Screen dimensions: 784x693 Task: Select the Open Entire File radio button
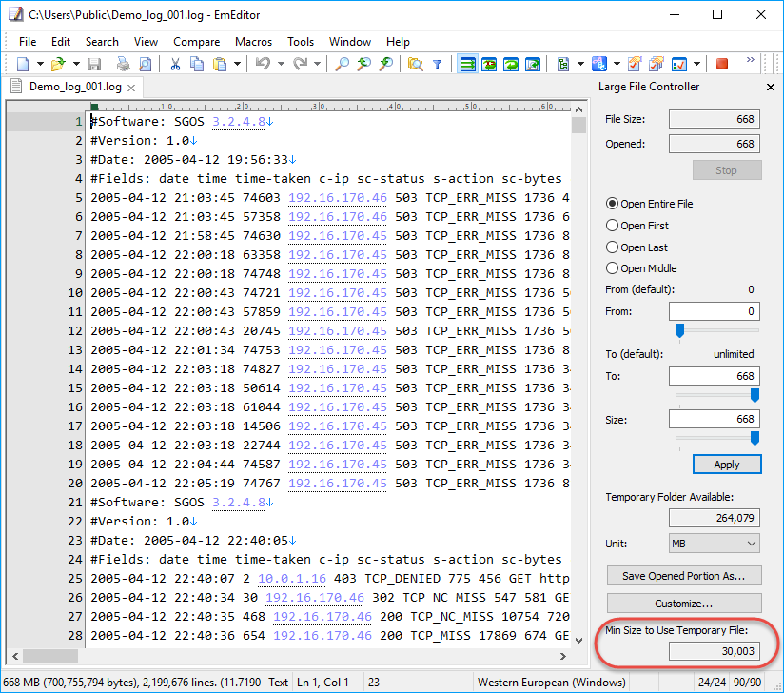coord(612,204)
